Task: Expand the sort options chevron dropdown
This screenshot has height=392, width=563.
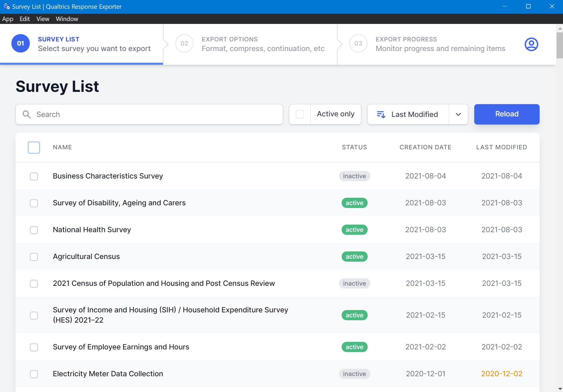Action: pyautogui.click(x=458, y=114)
